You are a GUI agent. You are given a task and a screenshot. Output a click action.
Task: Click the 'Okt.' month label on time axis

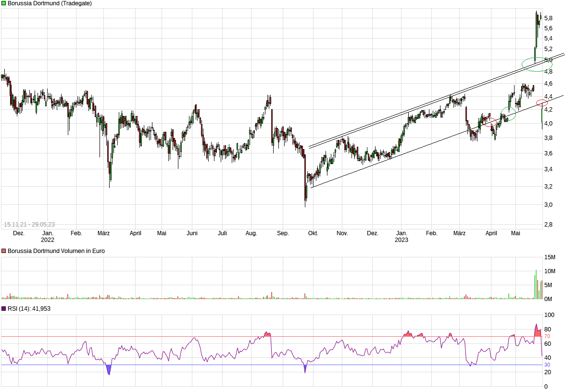[313, 233]
